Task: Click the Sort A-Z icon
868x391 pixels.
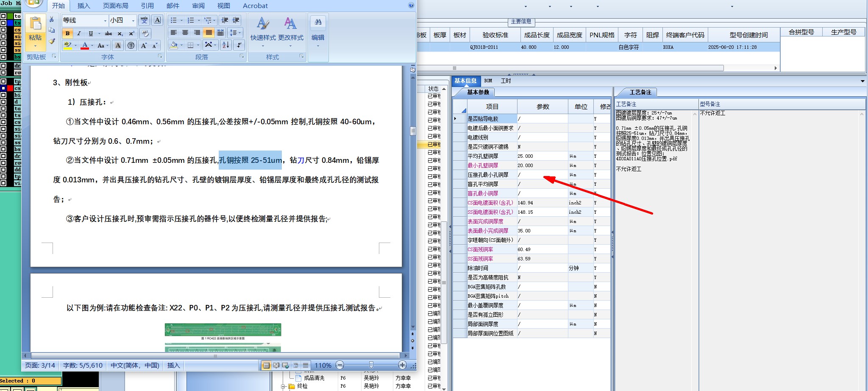Action: (226, 45)
